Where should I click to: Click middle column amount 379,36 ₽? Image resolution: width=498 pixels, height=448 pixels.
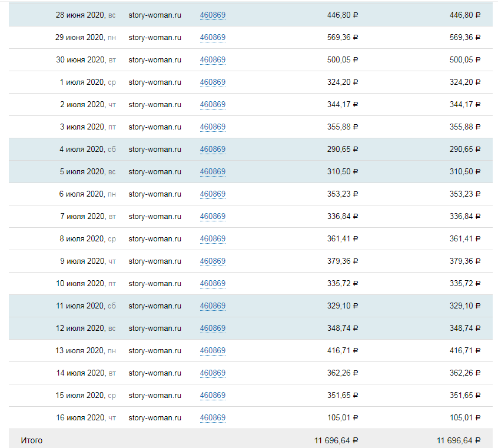coord(343,261)
